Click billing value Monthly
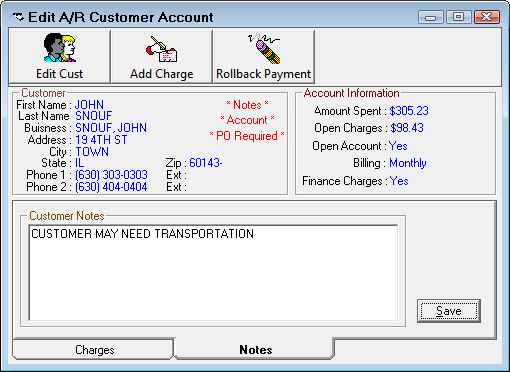 point(408,163)
